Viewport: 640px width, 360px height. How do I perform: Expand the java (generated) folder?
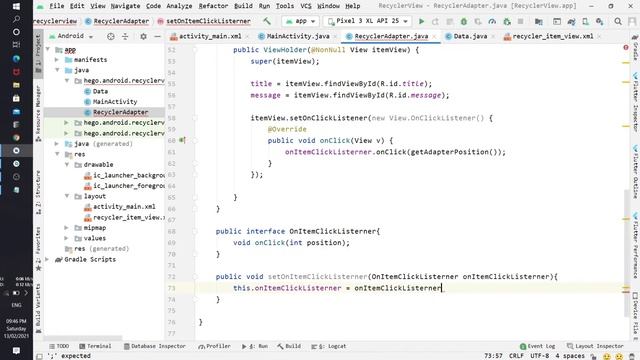tap(57, 144)
